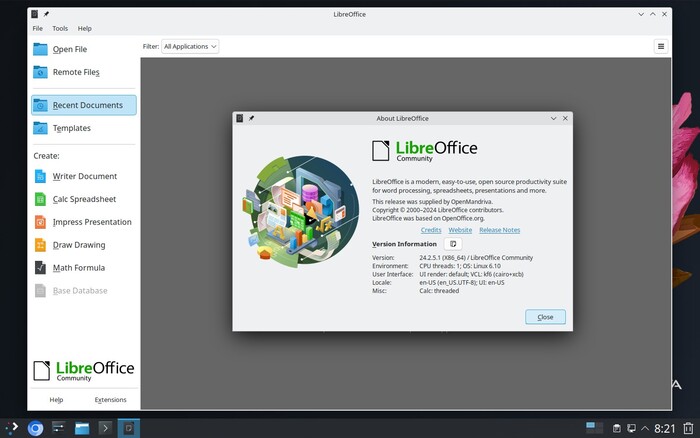Expand hidden system tray icons
Viewport: 700px width, 438px height.
[645, 429]
